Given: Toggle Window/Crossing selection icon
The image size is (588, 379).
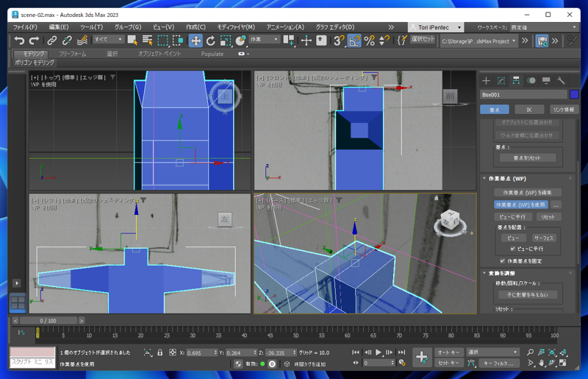Looking at the screenshot, I should click(x=178, y=40).
